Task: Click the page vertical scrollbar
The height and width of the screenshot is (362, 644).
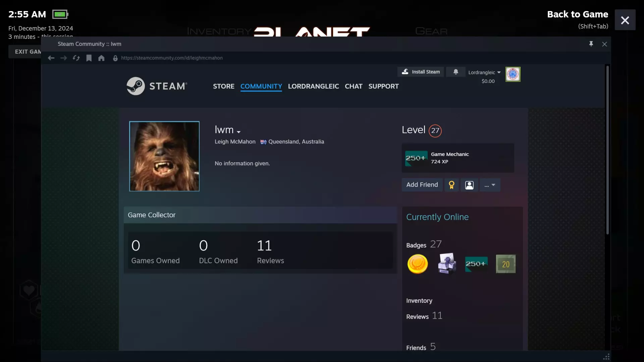Action: [607, 151]
